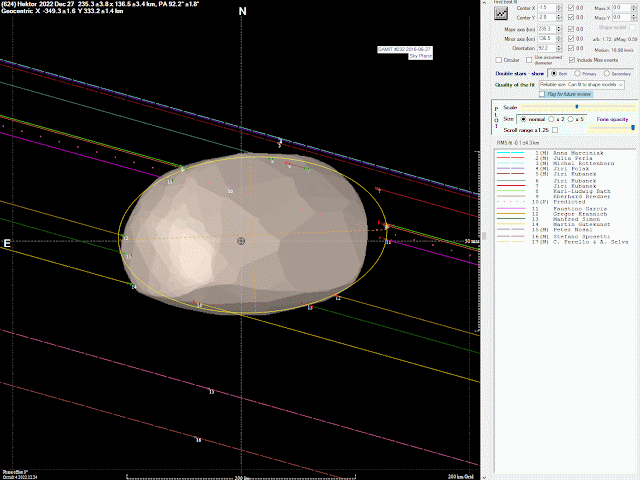Click the Orientation spinner arrows

pos(559,48)
